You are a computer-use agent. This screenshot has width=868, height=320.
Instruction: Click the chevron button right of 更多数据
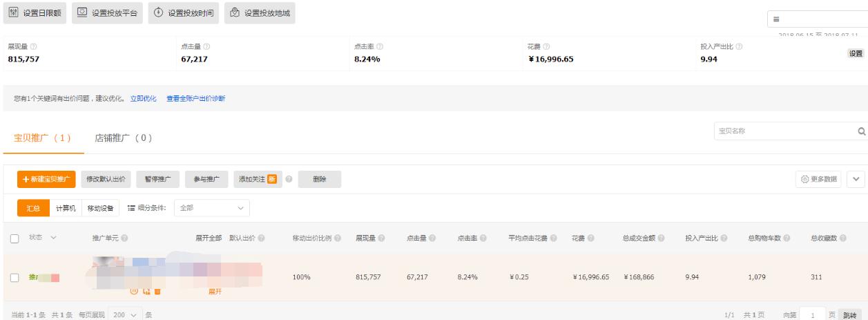tap(857, 179)
